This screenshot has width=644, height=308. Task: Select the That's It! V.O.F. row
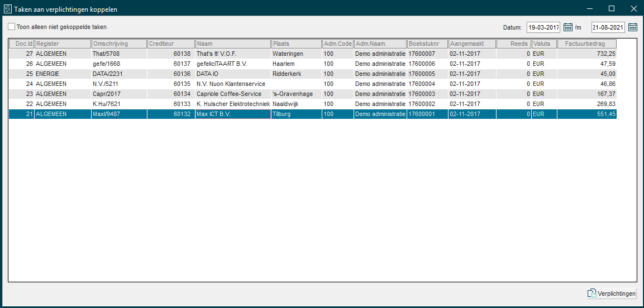pos(232,54)
